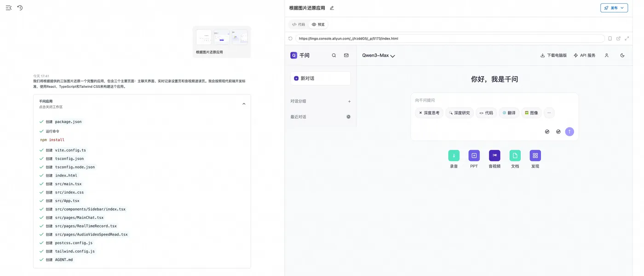Viewport: 644px width, 276px height.
Task: Click the 对话分组 section label
Action: click(x=298, y=101)
